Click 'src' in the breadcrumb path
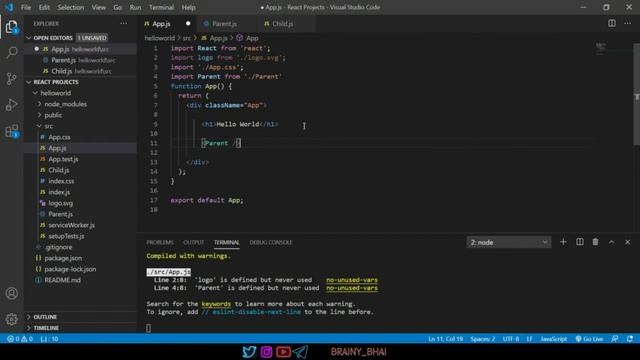 point(187,38)
